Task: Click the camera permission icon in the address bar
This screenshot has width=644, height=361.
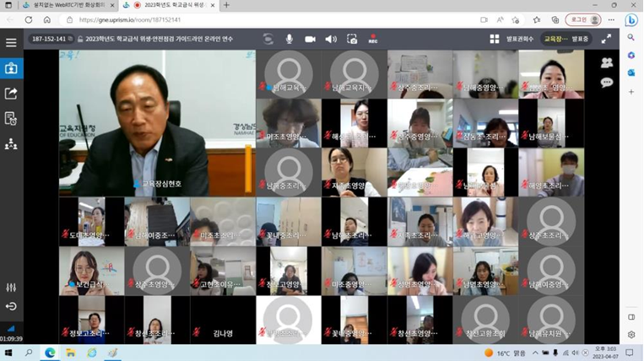Action: [484, 19]
